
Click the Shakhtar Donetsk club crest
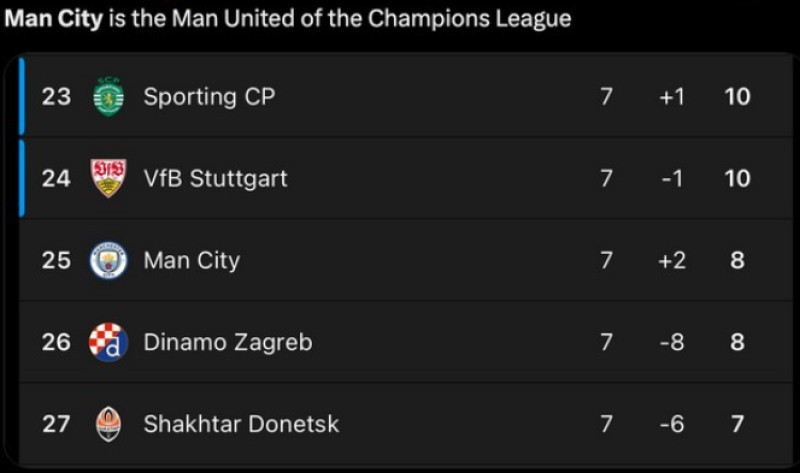[108, 424]
